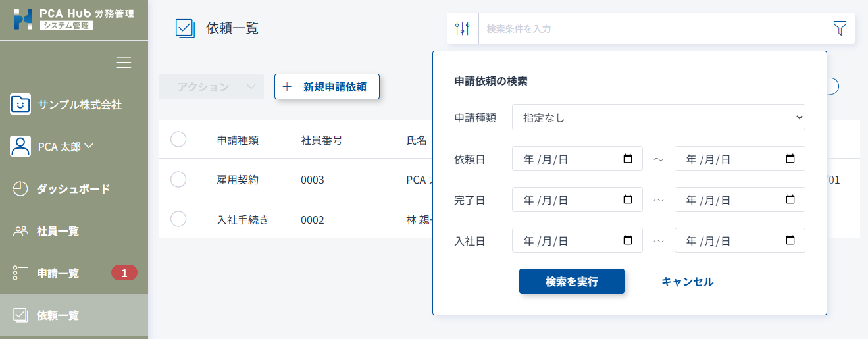This screenshot has height=339, width=868.
Task: Click the 検索条件を入力 search field
Action: [x=651, y=28]
